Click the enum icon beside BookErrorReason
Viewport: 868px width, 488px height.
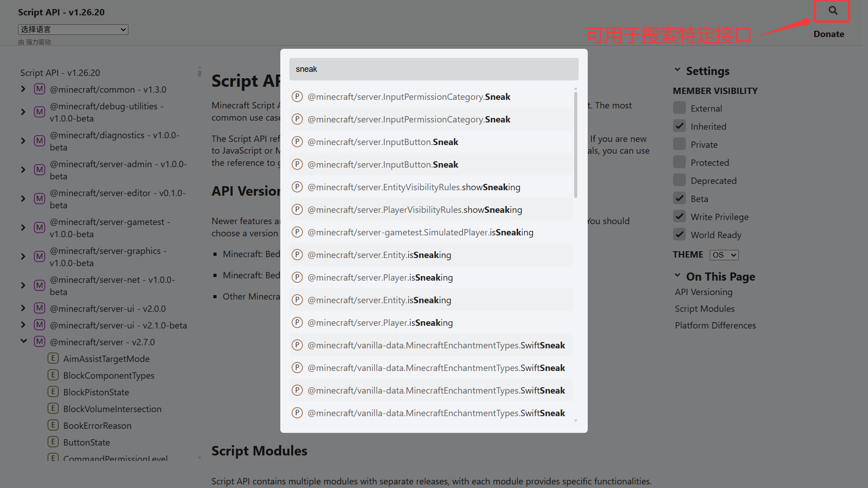point(53,425)
